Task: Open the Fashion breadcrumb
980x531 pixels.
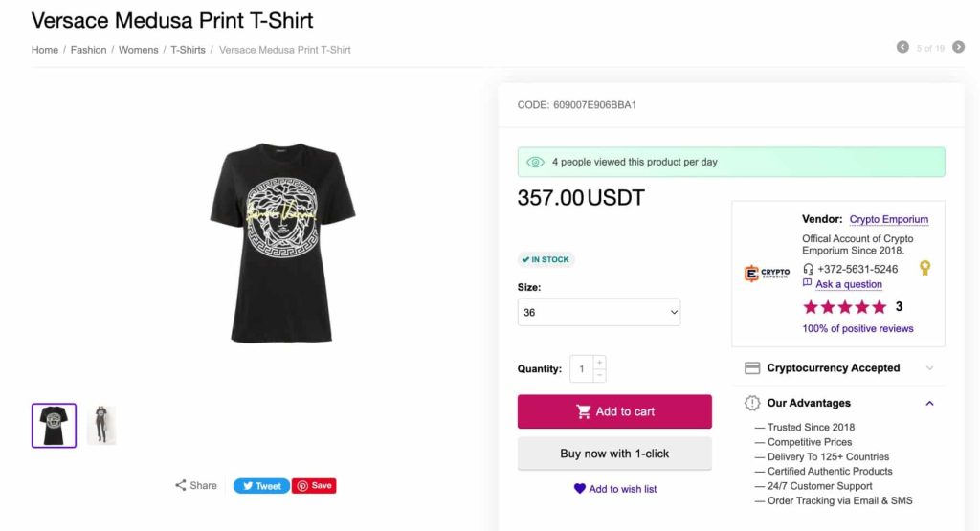Action: [x=88, y=50]
